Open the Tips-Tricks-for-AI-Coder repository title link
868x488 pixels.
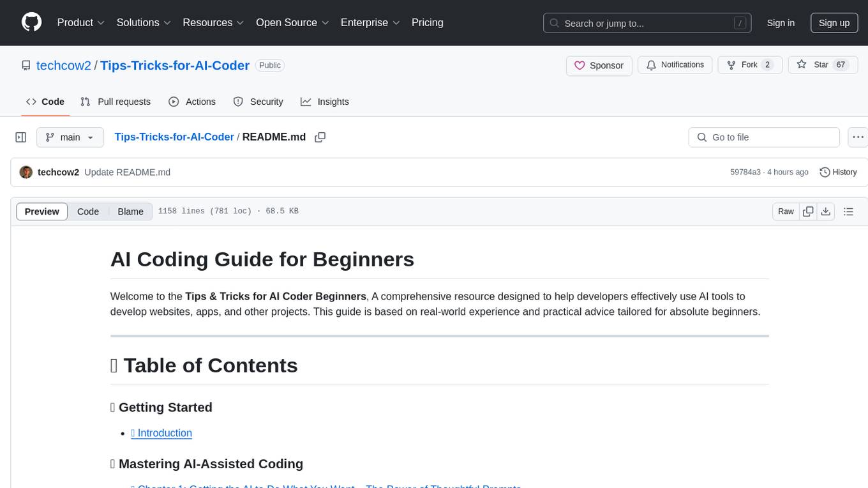[x=175, y=65]
